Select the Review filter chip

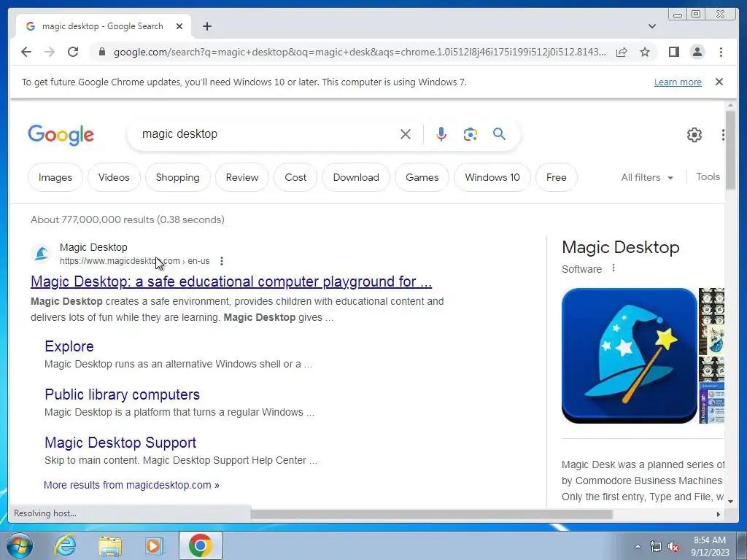click(x=242, y=177)
